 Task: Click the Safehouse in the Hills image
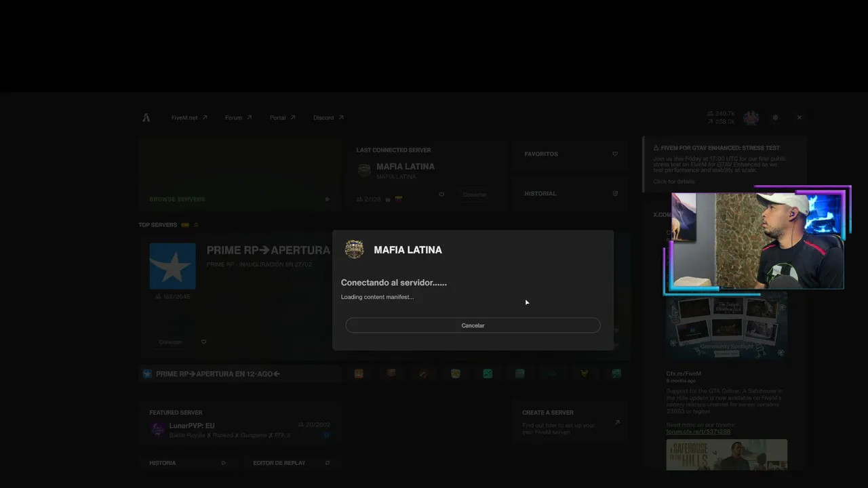[726, 455]
